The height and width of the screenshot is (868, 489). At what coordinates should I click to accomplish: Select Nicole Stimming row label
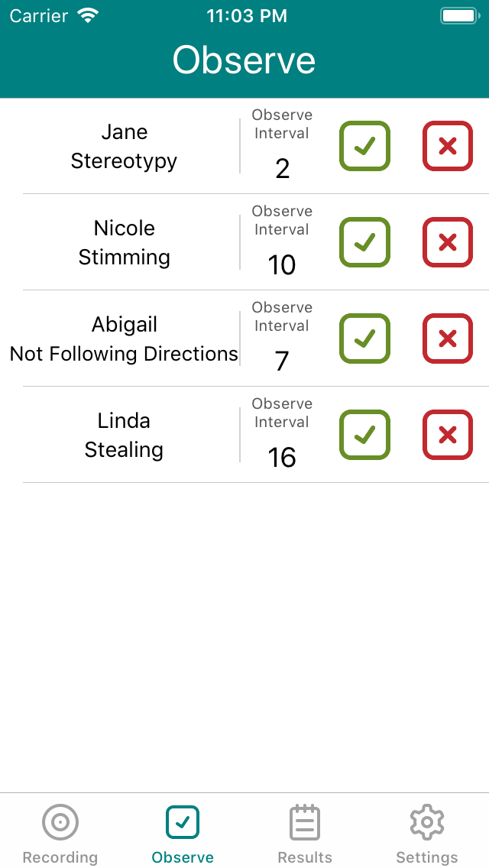(x=124, y=243)
